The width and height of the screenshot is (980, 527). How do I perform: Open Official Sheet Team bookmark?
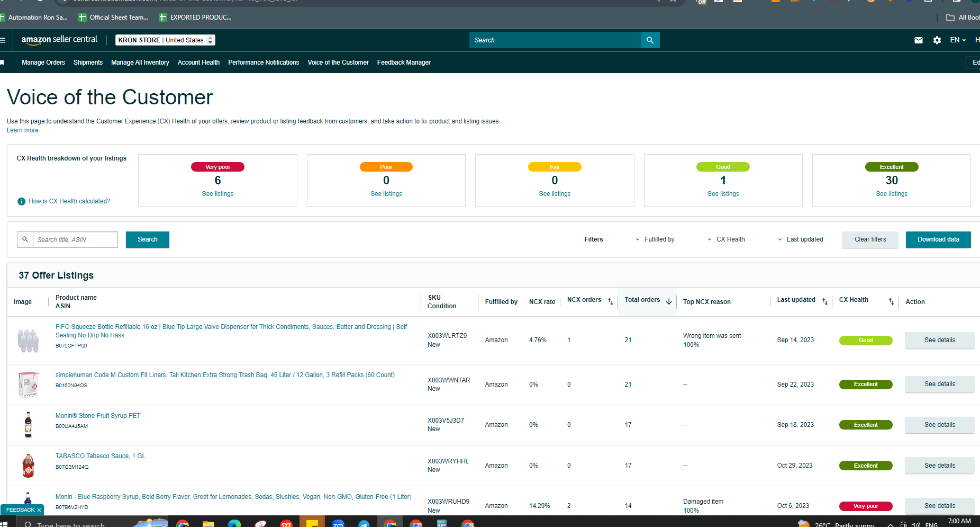114,17
